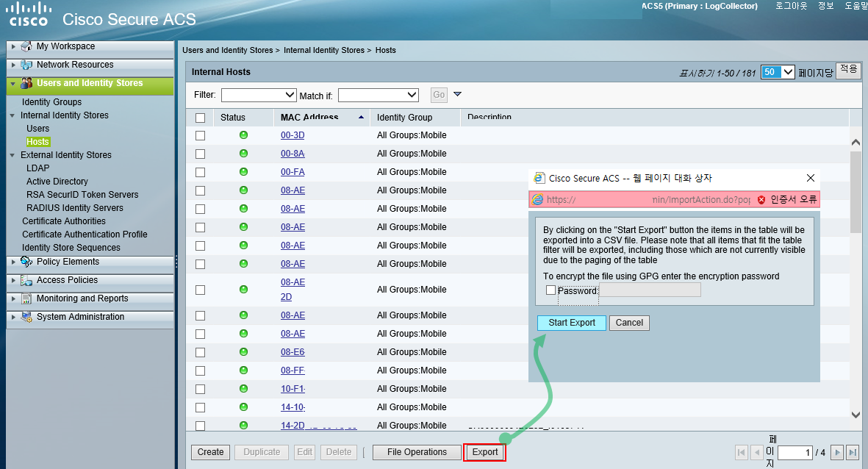Click the Policy Elements icon
The width and height of the screenshot is (868, 469).
click(26, 262)
